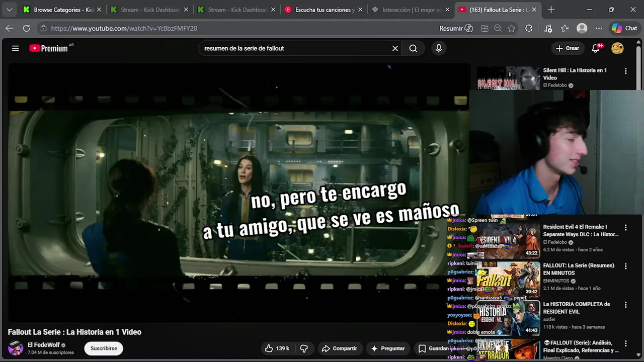
Task: Click the video title 'Fallout La Serie : La Historia en 1 Video'
Action: point(74,332)
